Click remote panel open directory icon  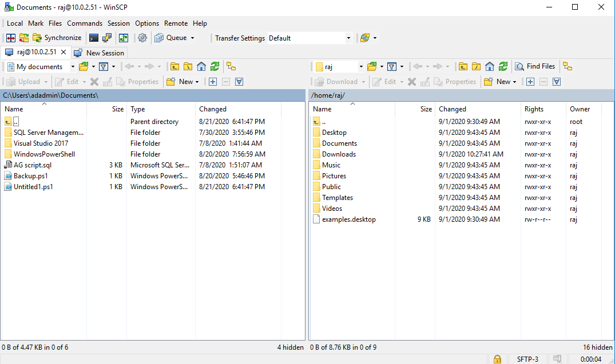(x=372, y=67)
